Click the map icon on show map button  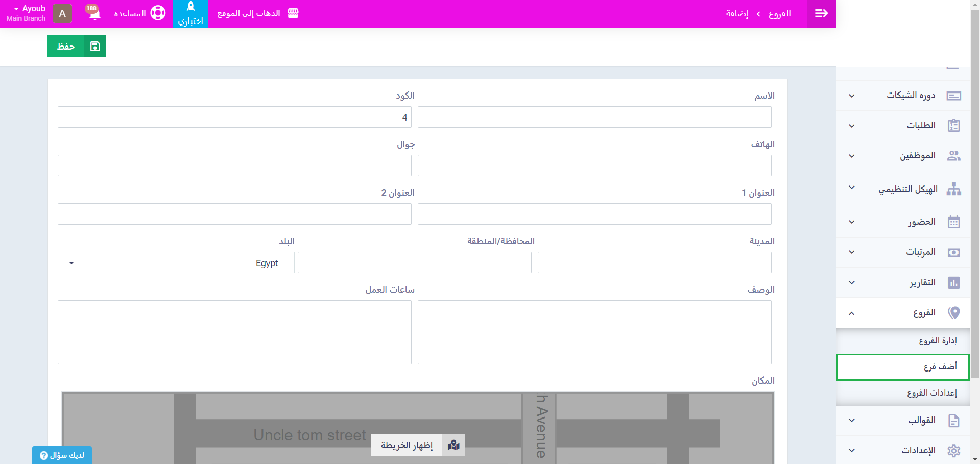point(453,445)
